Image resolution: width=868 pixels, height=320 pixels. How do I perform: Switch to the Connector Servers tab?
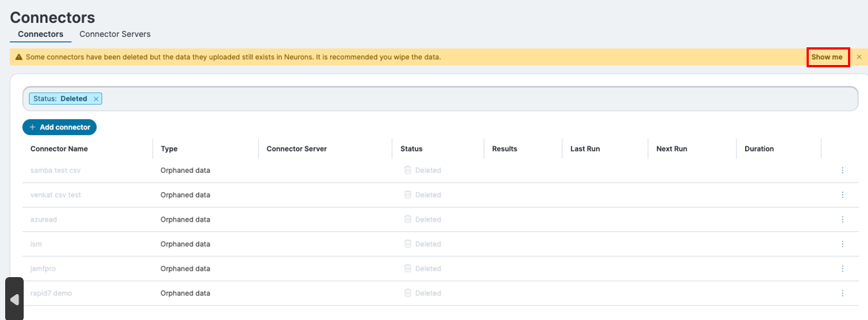pos(115,34)
